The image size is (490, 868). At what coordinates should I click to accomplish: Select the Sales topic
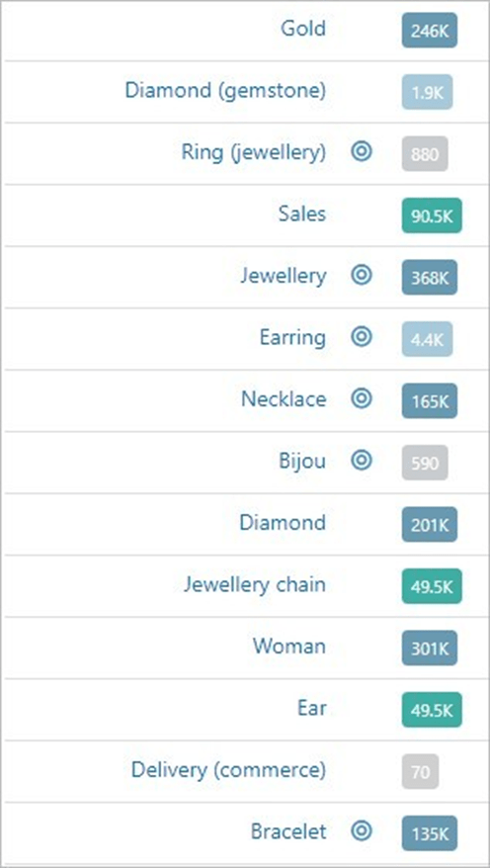tap(302, 214)
